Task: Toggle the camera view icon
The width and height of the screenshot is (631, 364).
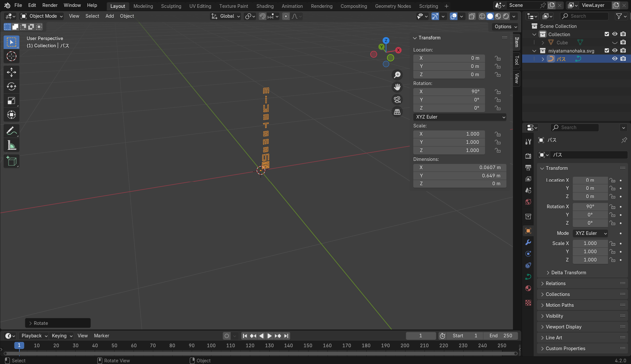Action: tap(397, 100)
